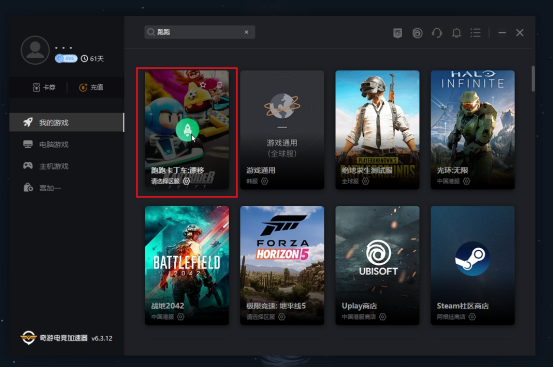Select the Battlefield 2042 game card

(187, 266)
